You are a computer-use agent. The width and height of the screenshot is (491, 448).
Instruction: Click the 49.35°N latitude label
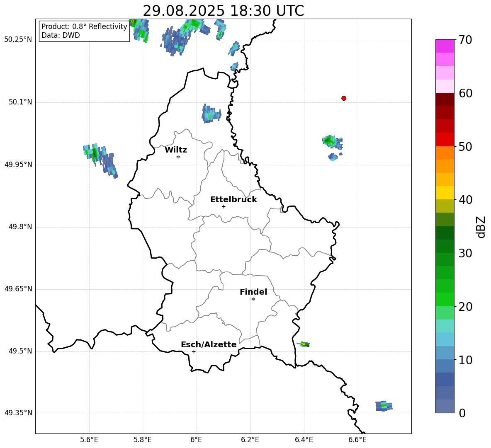pos(18,413)
